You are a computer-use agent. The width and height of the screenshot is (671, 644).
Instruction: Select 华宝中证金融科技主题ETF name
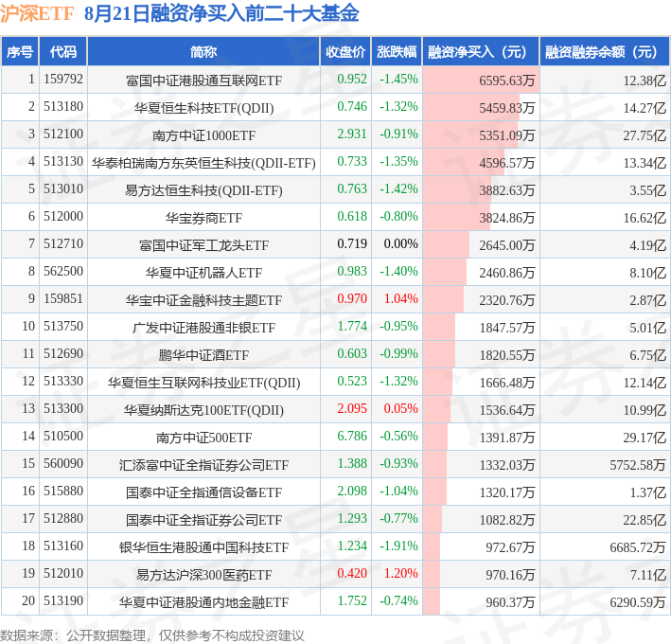(x=203, y=300)
